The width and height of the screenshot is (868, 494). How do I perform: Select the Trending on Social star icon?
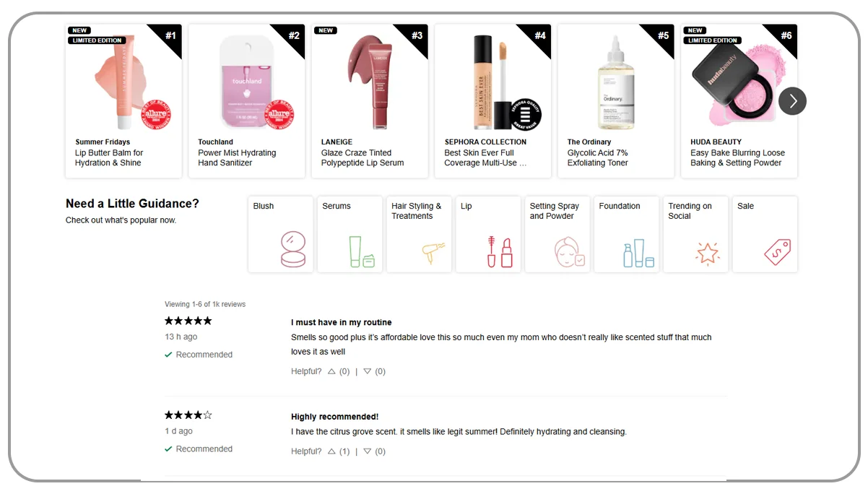pyautogui.click(x=695, y=251)
